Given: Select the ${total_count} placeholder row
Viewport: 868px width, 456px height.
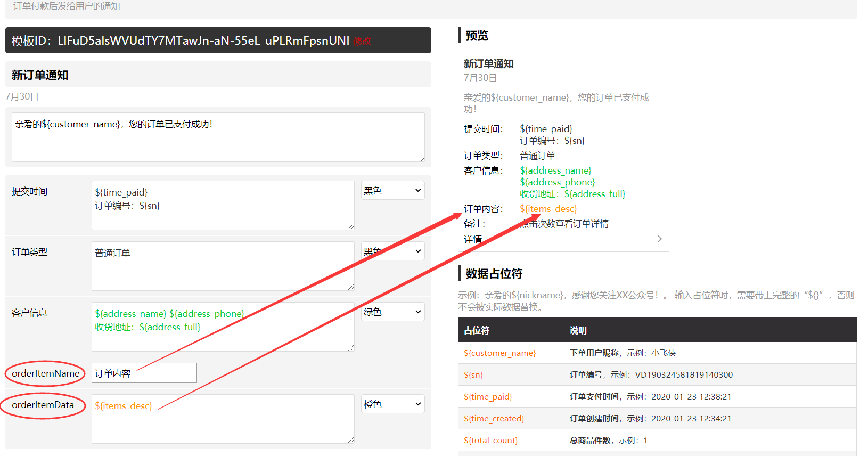Looking at the screenshot, I should click(x=490, y=441).
